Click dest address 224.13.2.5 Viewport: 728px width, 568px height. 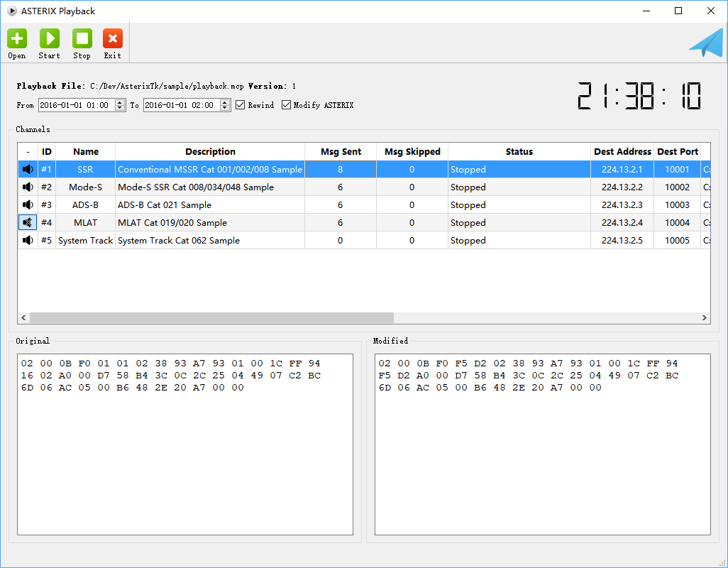(622, 240)
